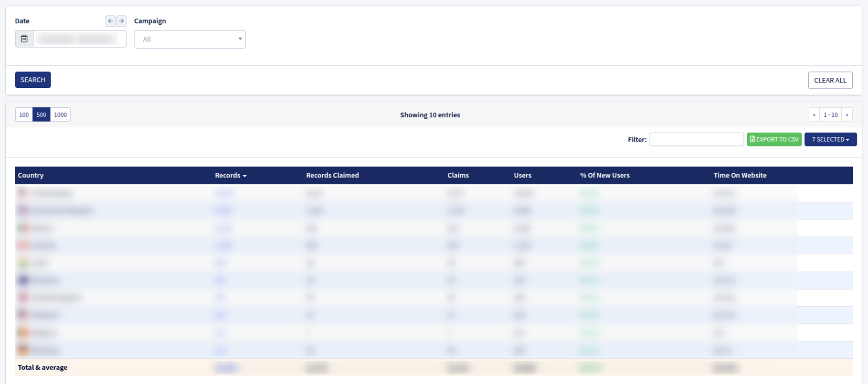Click the SEARCH button
868x384 pixels.
[33, 80]
